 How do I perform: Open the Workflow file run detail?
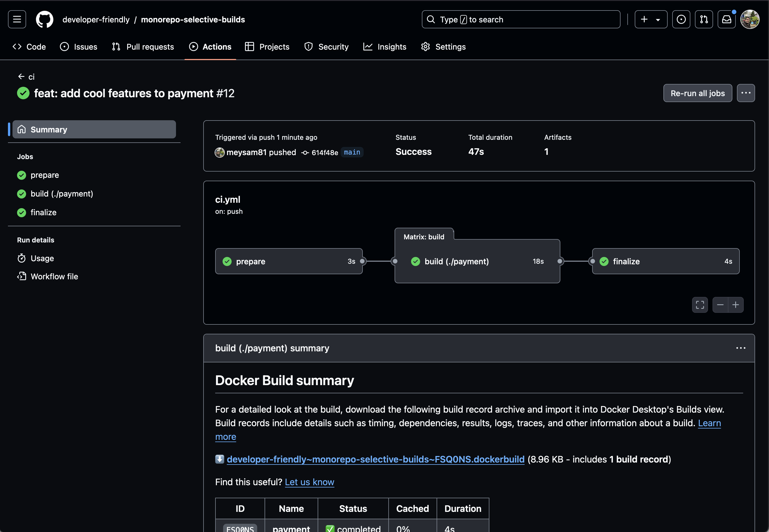pos(54,276)
